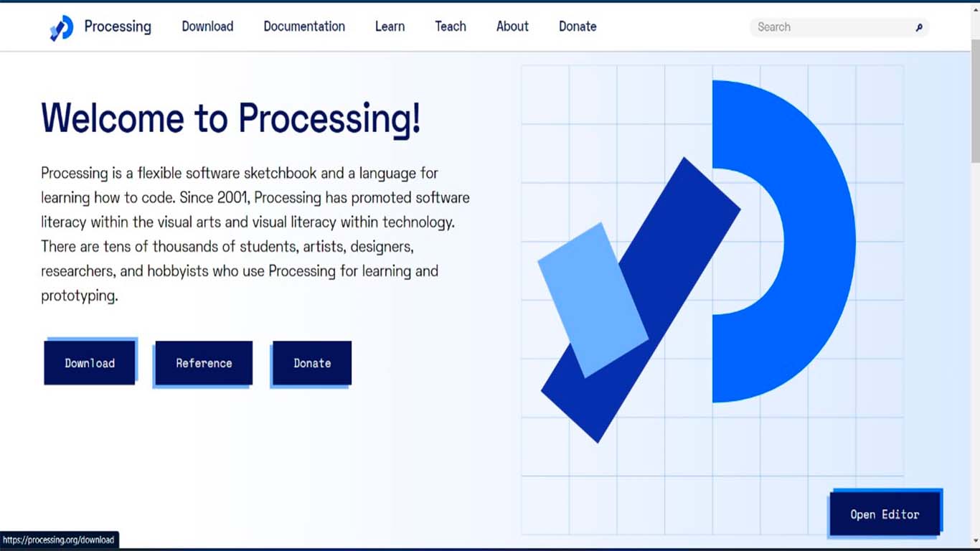Click the processing.org/download status URL
Screen dimensions: 980x551
point(58,540)
